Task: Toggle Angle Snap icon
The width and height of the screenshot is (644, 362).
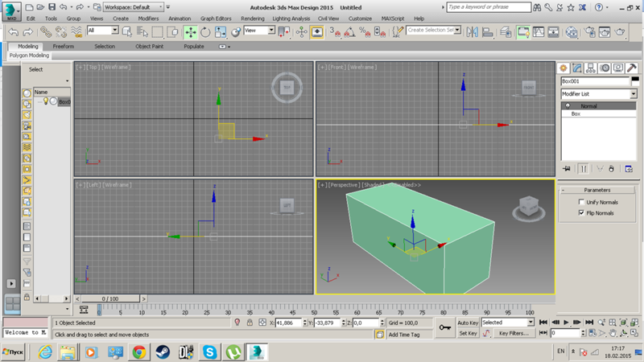Action: pyautogui.click(x=349, y=32)
